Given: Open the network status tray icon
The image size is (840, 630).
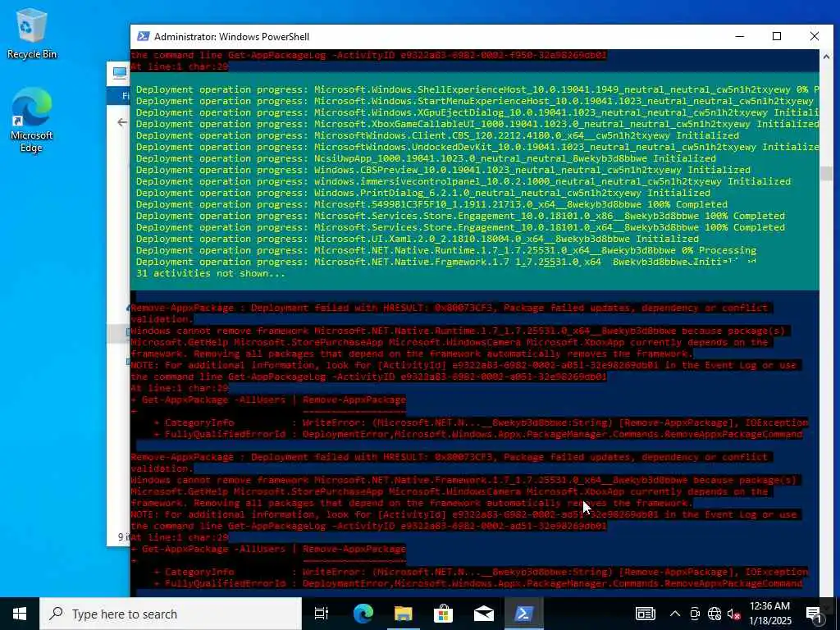Looking at the screenshot, I should click(x=714, y=614).
